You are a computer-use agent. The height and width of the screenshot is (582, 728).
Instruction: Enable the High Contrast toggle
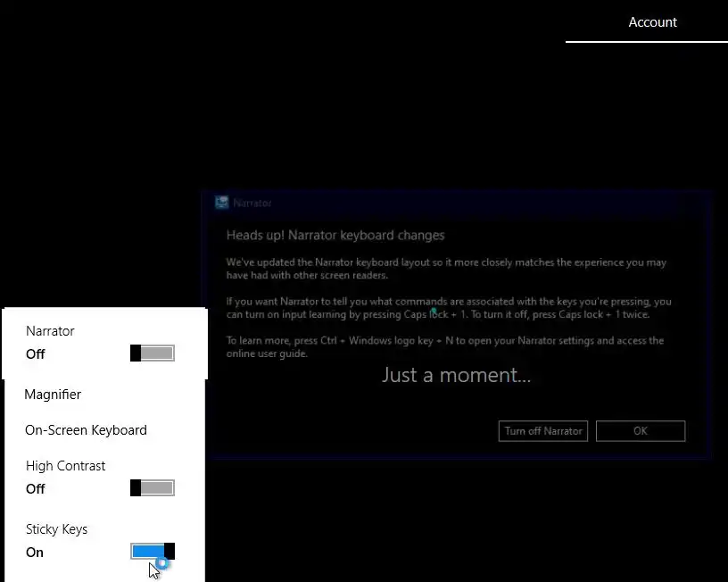pos(153,487)
